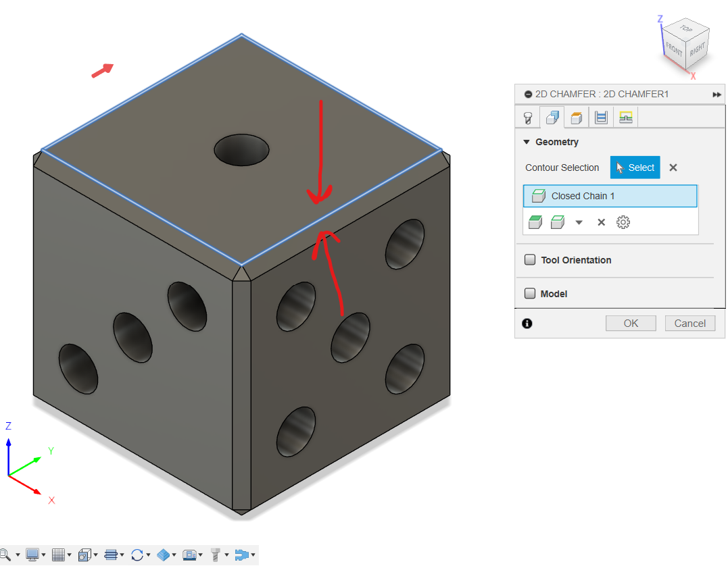Click the orbit refresh icon in bottom toolbar
Screen dimensions: 728x566
(138, 554)
